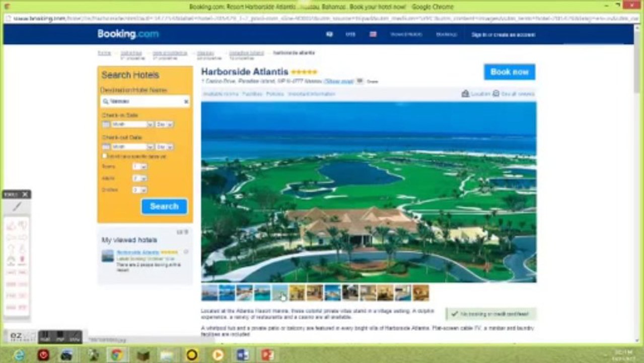
Task: Click the See all reviews icon link
Action: [x=514, y=94]
